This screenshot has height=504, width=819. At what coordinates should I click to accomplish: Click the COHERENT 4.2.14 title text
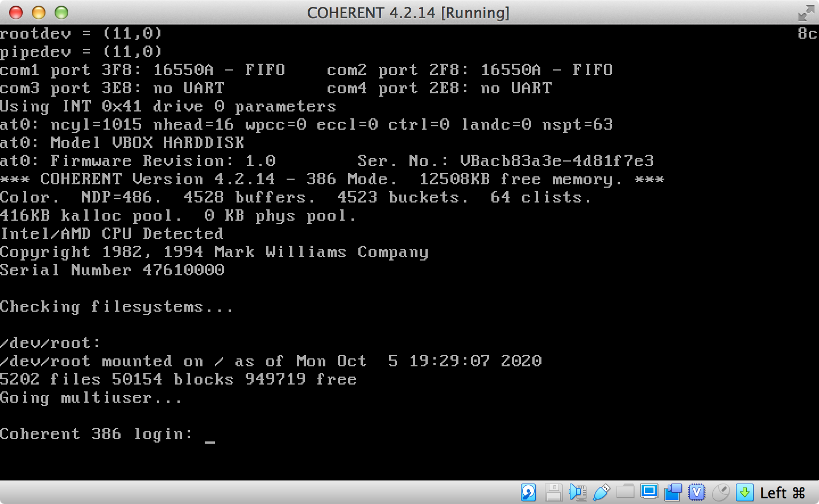408,13
